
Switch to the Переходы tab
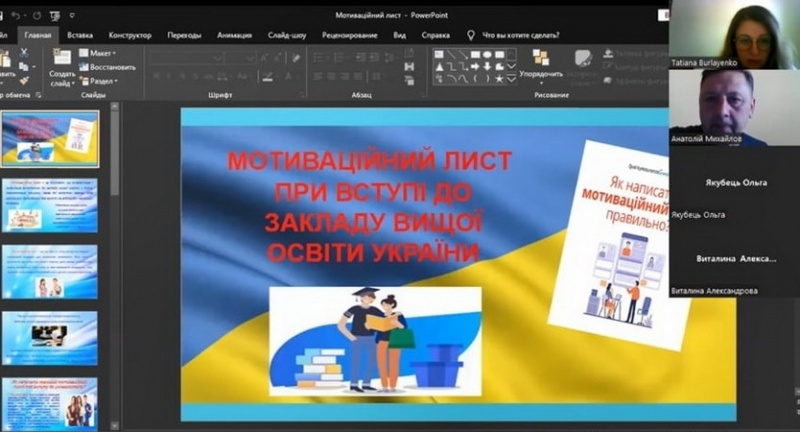[184, 34]
